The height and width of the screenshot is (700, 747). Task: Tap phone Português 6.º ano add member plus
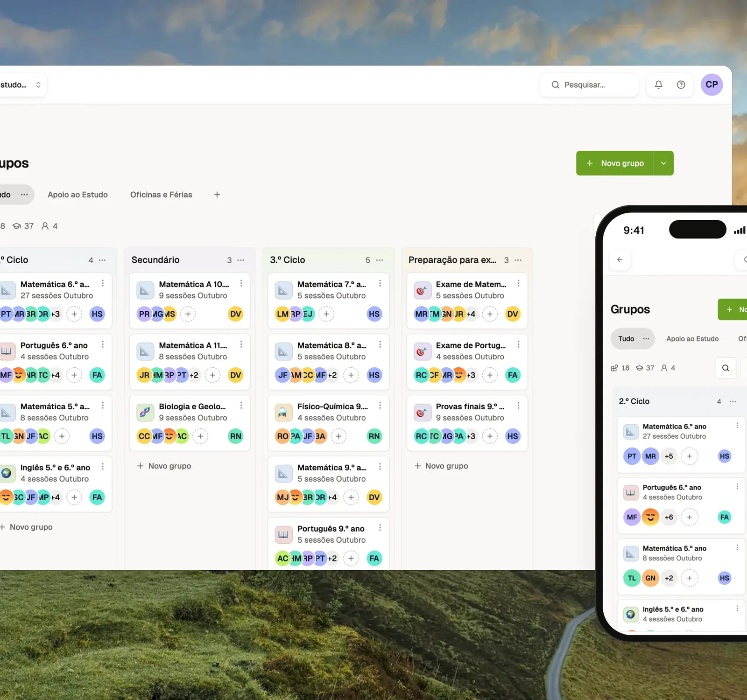pyautogui.click(x=689, y=517)
